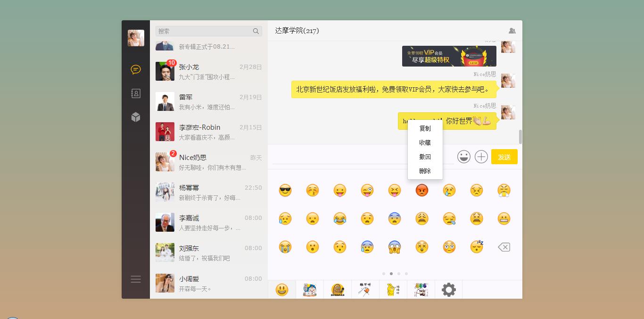The height and width of the screenshot is (319, 644).
Task: Switch to default smiley emoji tab
Action: [x=282, y=289]
